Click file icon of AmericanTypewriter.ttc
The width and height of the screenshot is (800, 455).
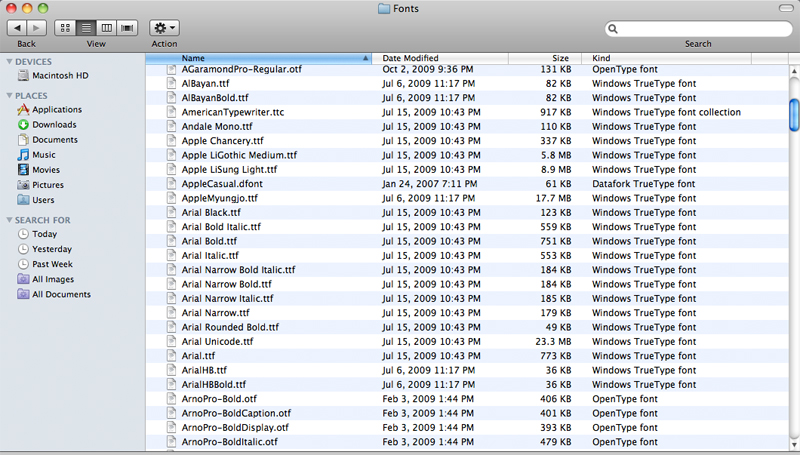[x=171, y=112]
